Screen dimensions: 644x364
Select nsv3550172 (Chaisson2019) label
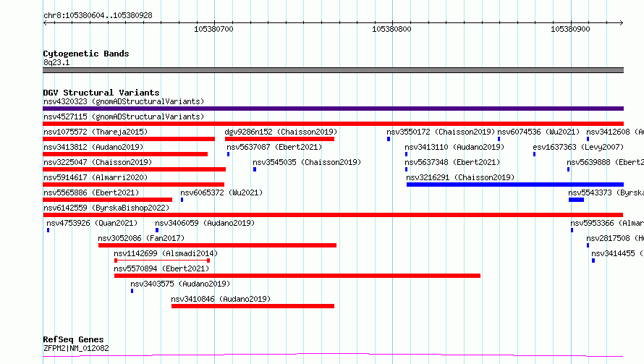[441, 132]
